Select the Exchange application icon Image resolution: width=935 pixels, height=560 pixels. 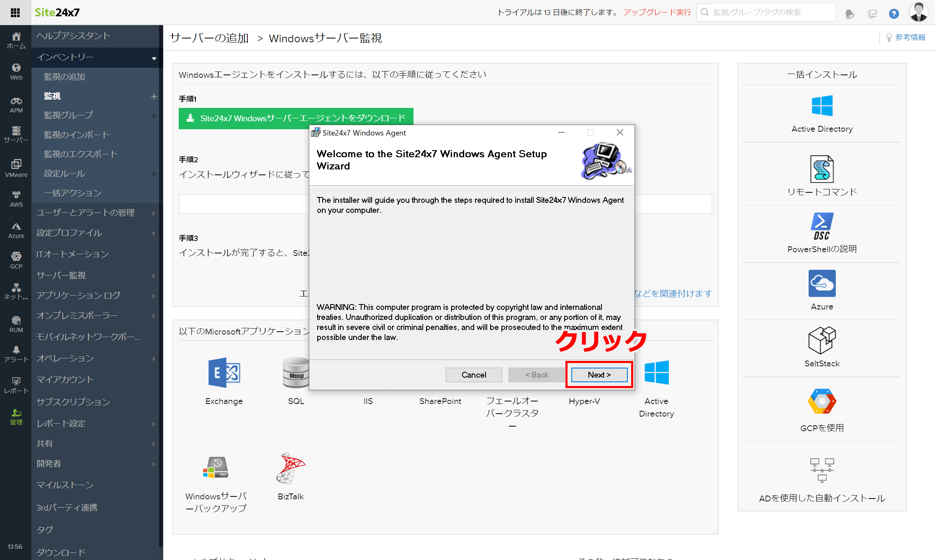pos(224,372)
